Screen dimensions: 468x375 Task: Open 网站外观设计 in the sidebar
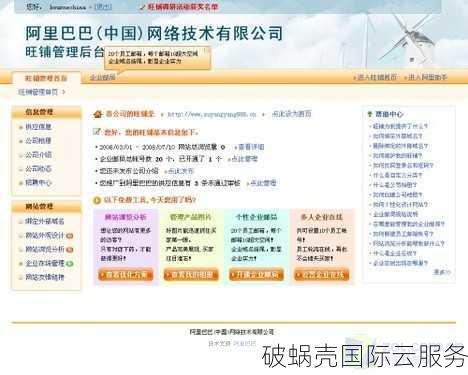click(x=45, y=235)
